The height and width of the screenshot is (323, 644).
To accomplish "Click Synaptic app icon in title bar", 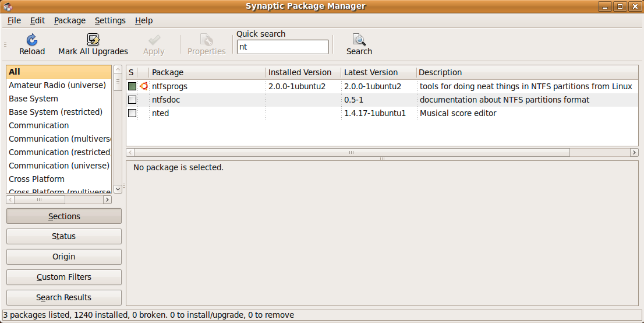I will (8, 6).
